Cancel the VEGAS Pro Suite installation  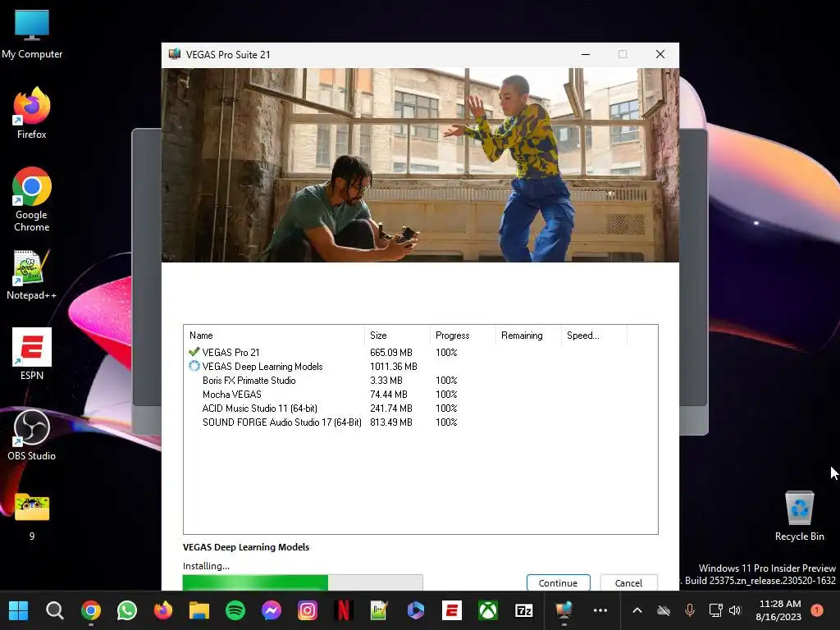click(628, 583)
